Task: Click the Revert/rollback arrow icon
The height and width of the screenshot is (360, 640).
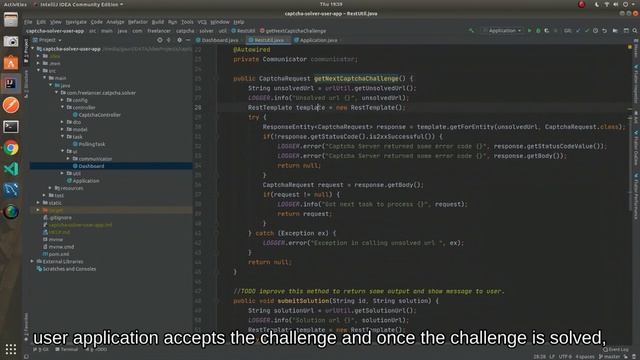Action: 604,31
